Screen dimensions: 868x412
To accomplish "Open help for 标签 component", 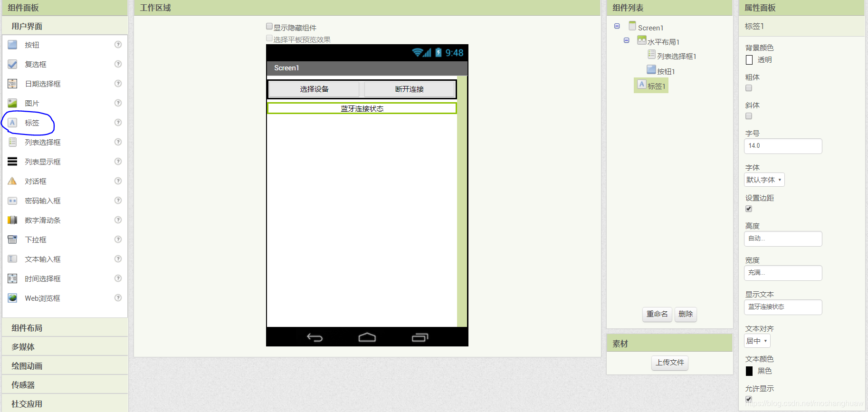I will [x=118, y=122].
